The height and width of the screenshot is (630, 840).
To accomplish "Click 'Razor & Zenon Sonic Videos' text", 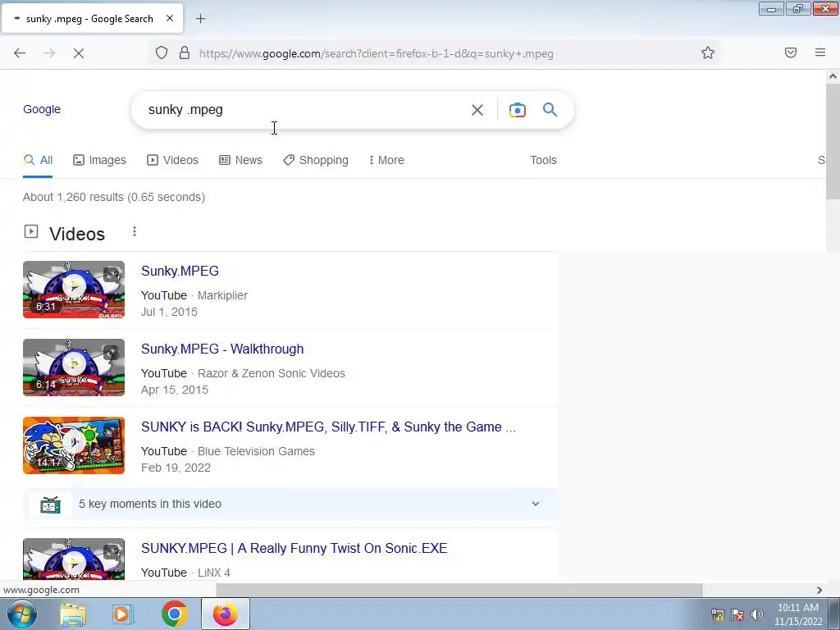I will 271,373.
